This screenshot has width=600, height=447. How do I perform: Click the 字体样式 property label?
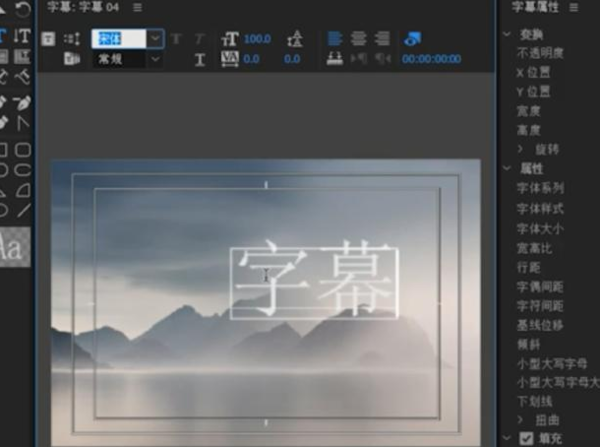[x=540, y=209]
